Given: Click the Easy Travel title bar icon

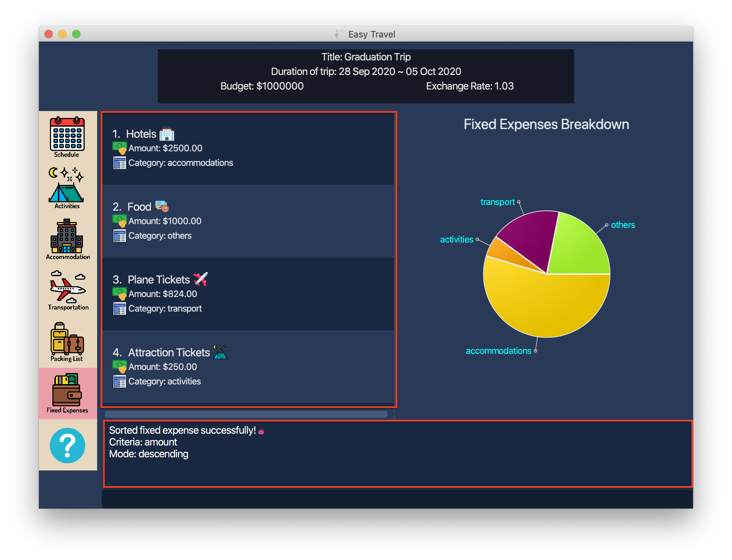Looking at the screenshot, I should click(x=340, y=34).
